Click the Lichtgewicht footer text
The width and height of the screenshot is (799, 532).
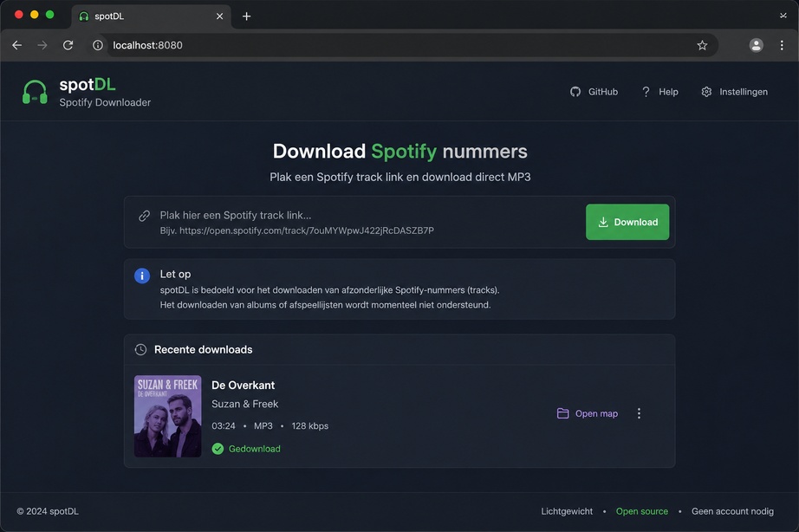[567, 511]
